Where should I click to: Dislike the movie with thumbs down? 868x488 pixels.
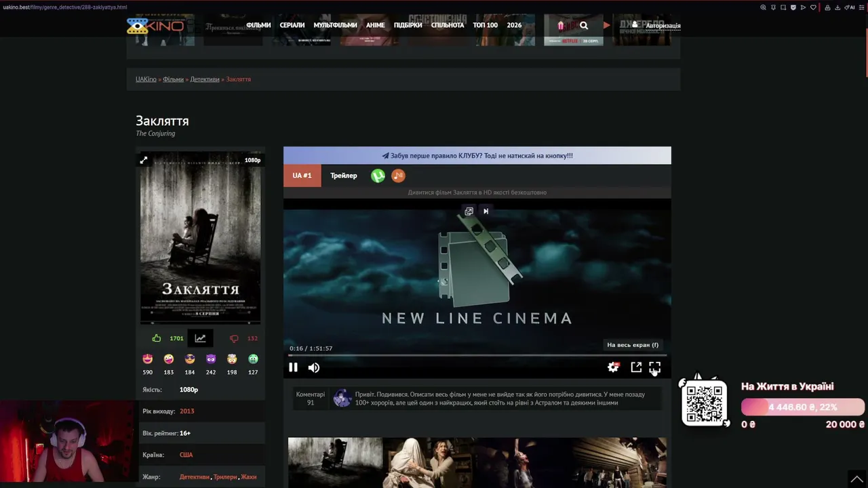tap(234, 338)
